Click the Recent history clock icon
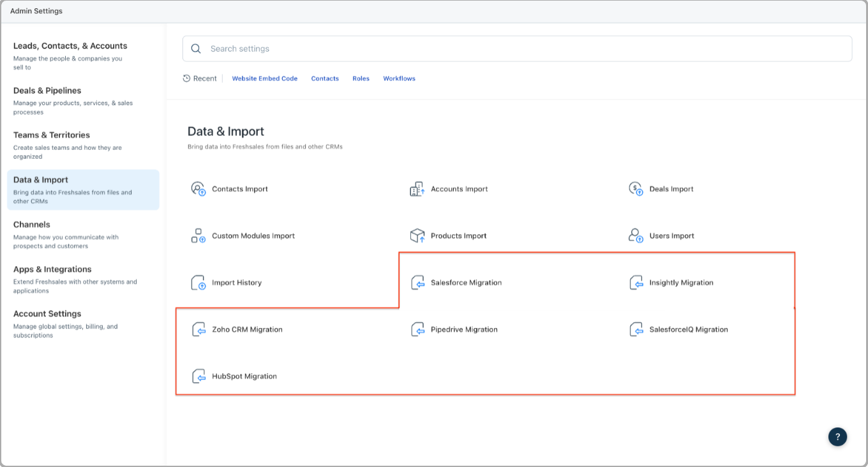 tap(186, 78)
